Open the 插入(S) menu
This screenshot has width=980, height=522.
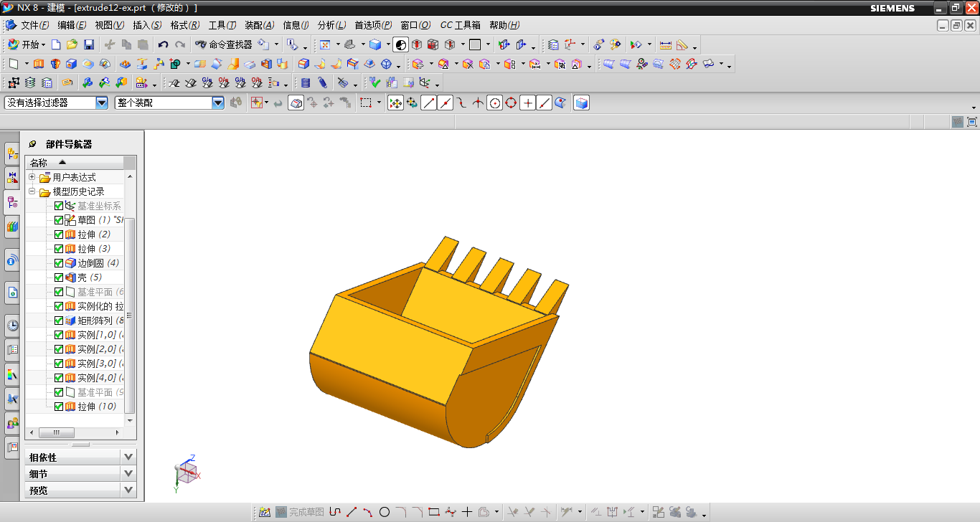click(147, 25)
